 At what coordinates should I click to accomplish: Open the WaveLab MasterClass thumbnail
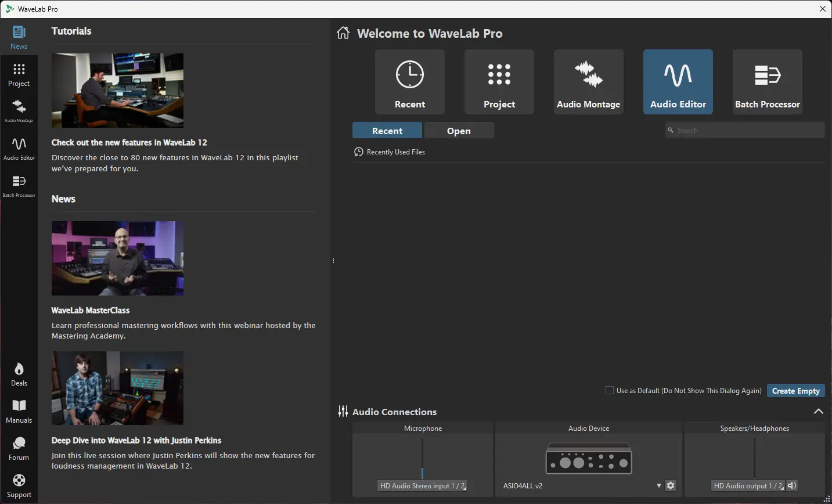[117, 258]
